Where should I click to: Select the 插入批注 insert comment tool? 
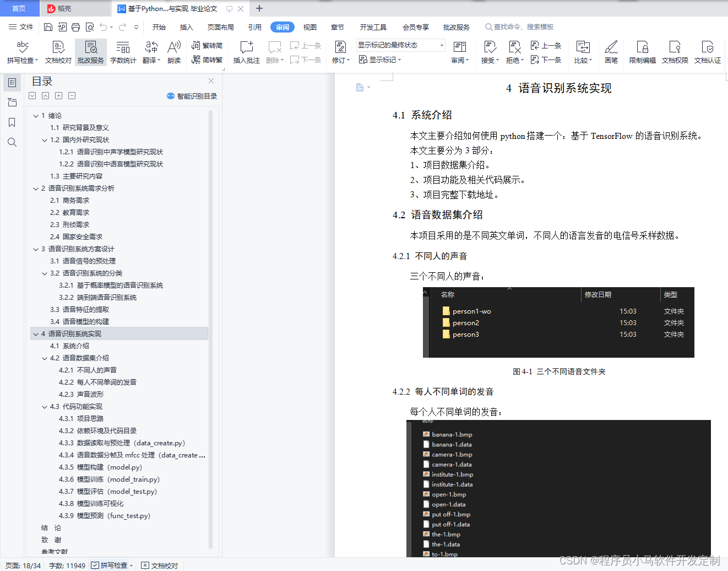246,52
